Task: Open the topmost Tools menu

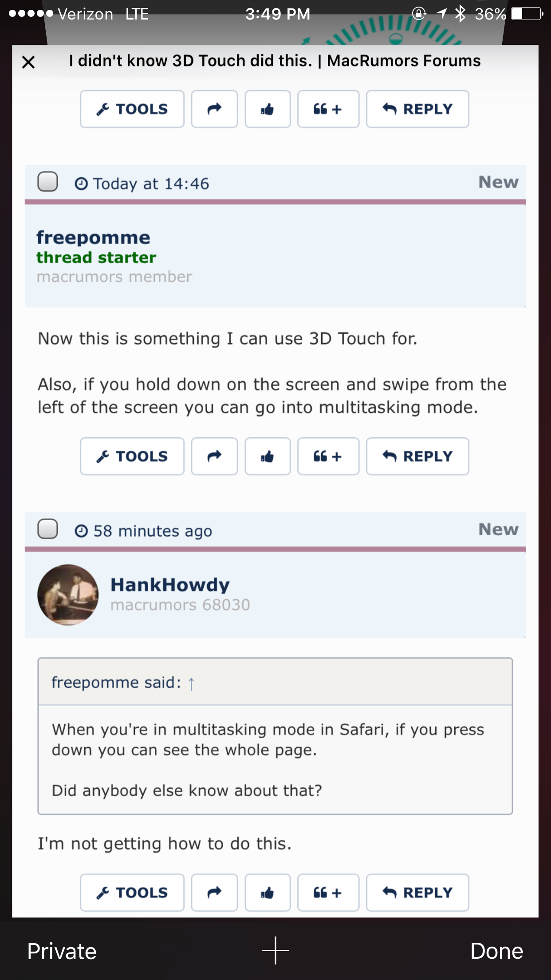Action: point(132,109)
